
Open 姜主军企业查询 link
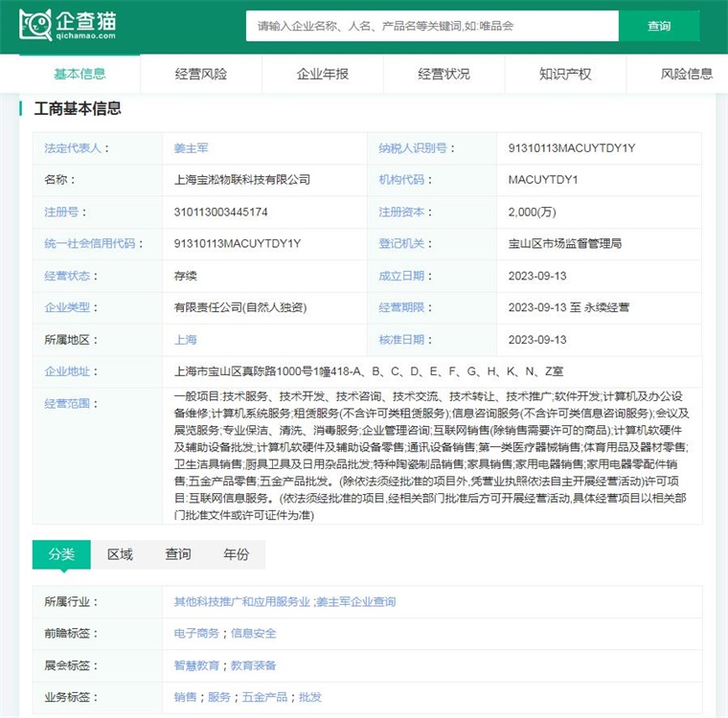pyautogui.click(x=356, y=602)
